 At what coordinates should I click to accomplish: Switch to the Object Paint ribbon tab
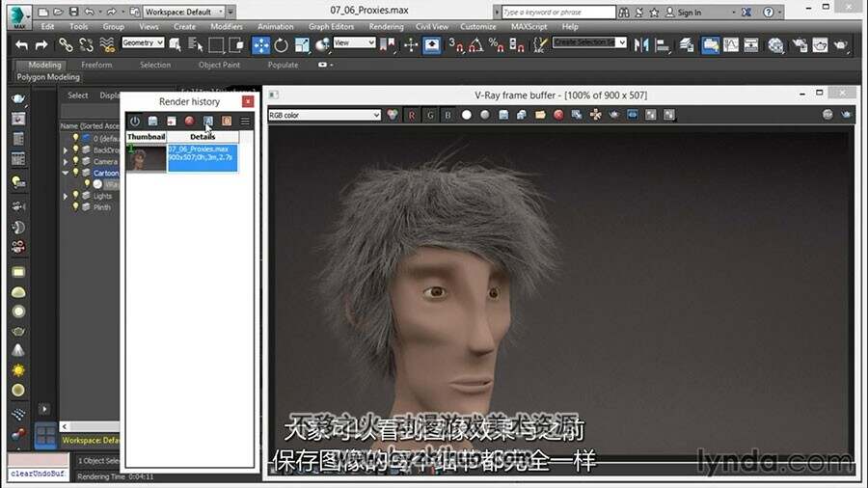219,65
